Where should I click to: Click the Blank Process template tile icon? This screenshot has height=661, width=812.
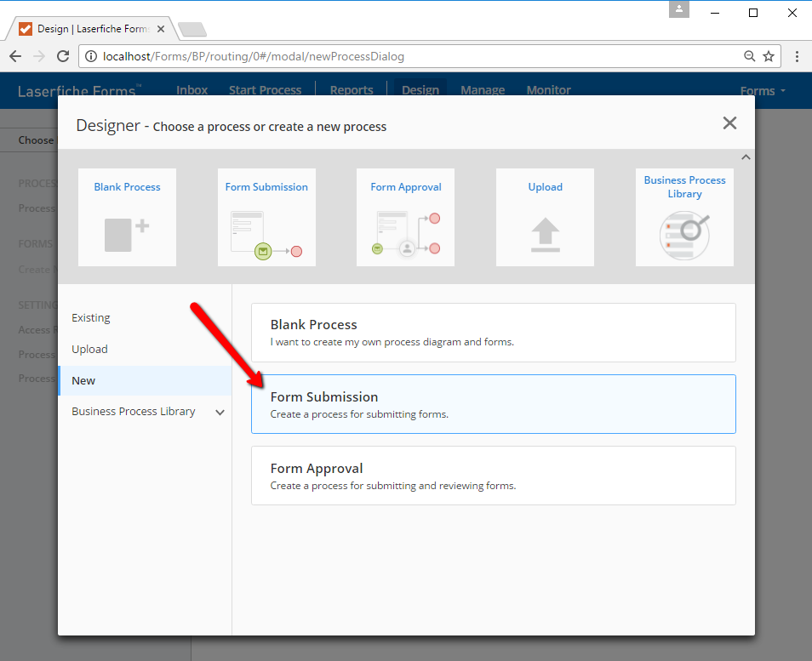tap(127, 218)
